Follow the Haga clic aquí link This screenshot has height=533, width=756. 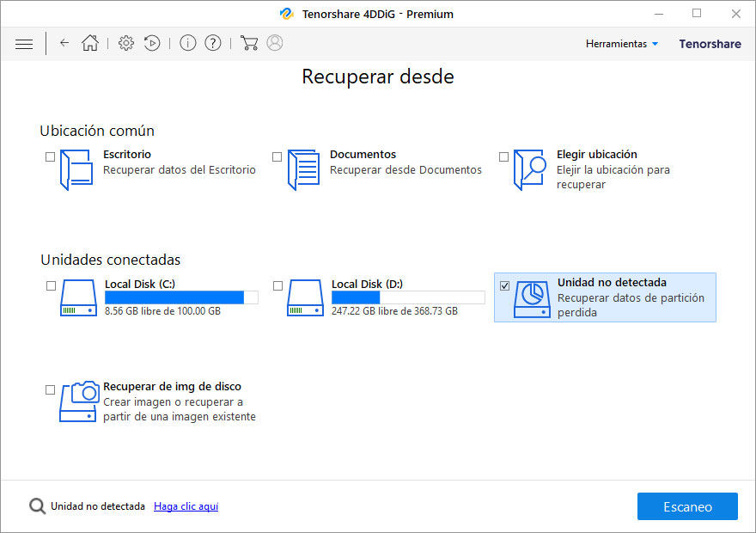186,506
